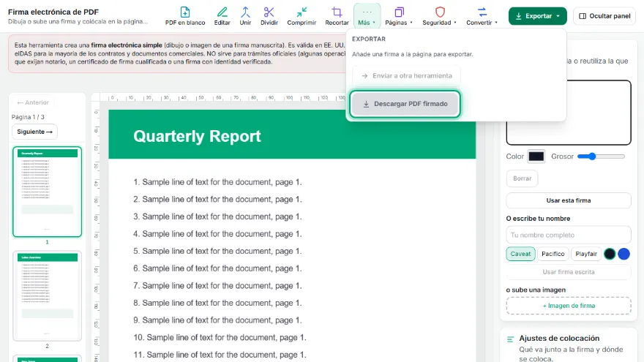This screenshot has height=362, width=644.
Task: Expand the Seguridad dropdown
Action: (x=440, y=16)
